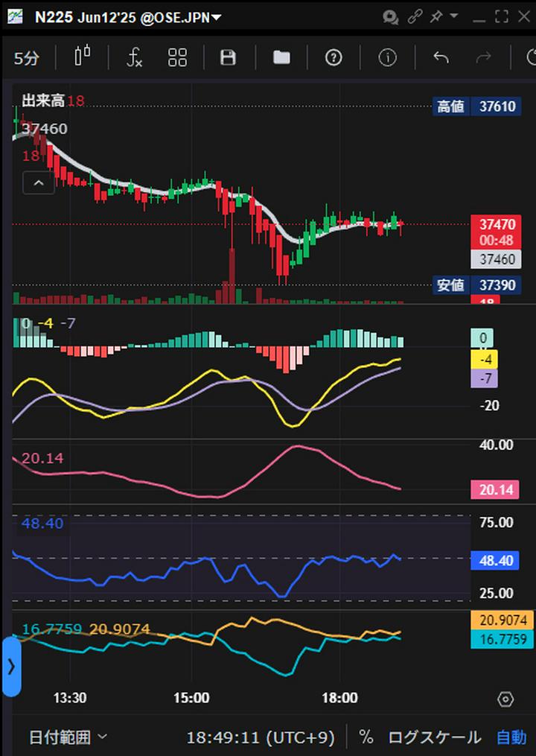Undo the last chart action
The image size is (536, 756).
[x=441, y=57]
